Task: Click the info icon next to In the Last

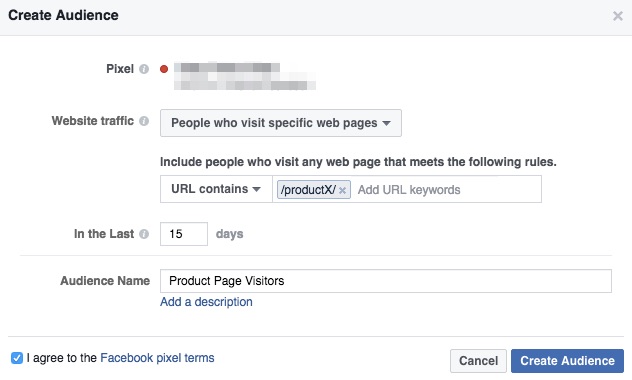Action: [x=144, y=234]
